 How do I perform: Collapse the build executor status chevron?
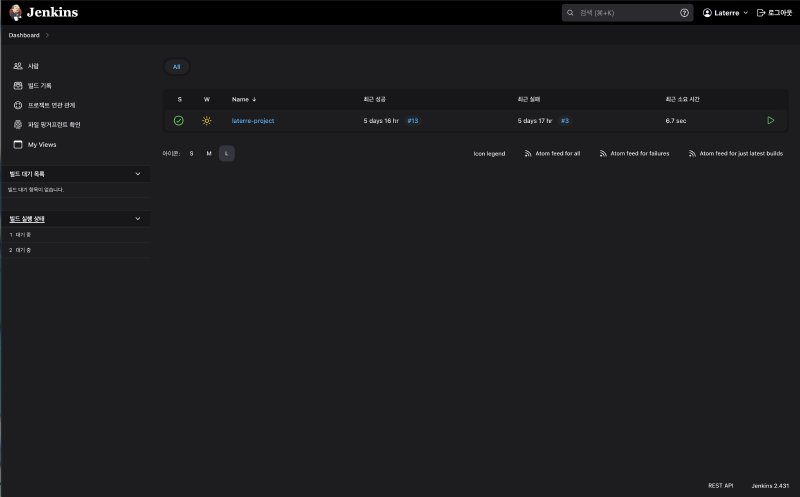138,219
